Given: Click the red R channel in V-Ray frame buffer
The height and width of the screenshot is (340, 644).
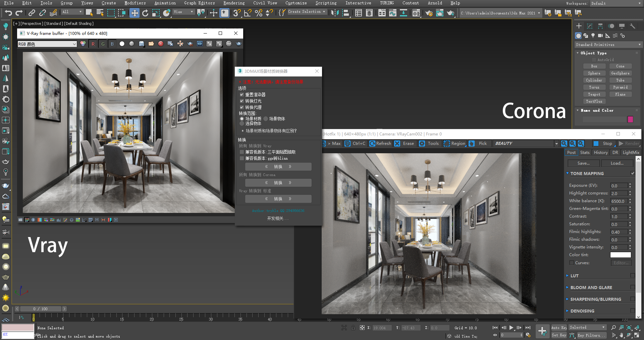Looking at the screenshot, I should (93, 44).
